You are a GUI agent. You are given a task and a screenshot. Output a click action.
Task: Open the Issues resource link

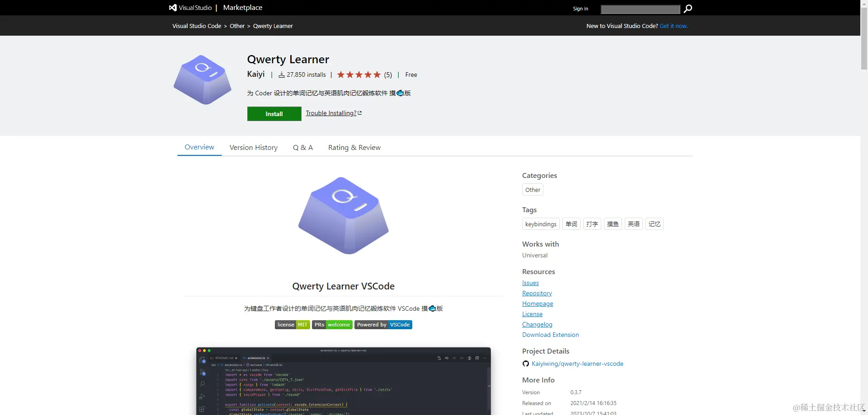pyautogui.click(x=530, y=283)
